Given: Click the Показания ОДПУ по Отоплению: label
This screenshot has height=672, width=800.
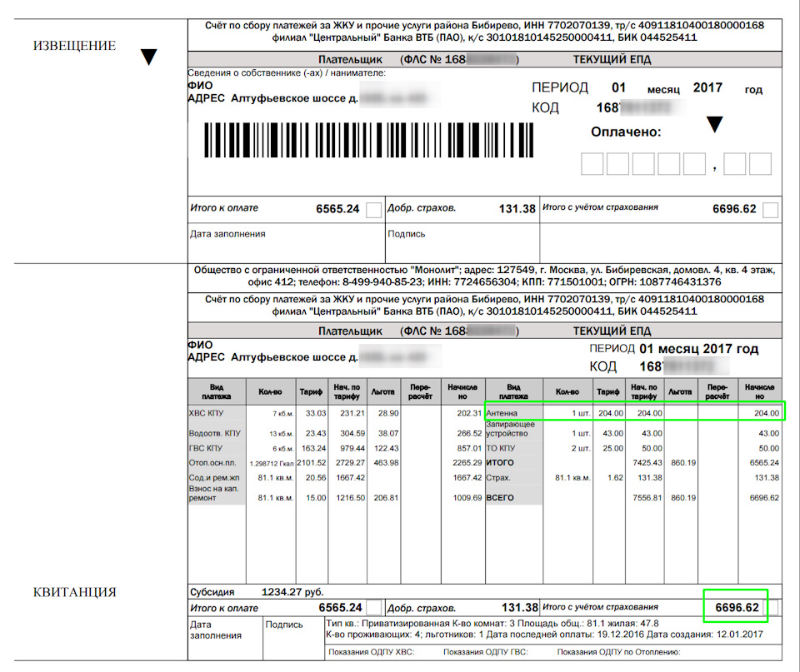Looking at the screenshot, I should [x=618, y=652].
